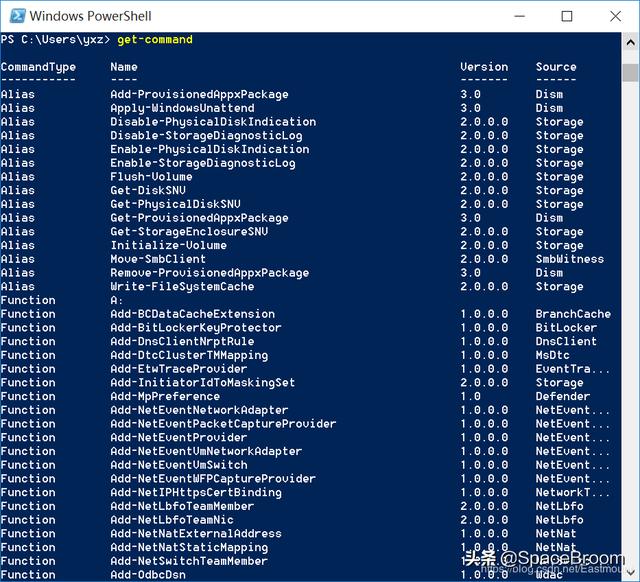Viewport: 640px width, 582px height.
Task: Select Apply-WindowsUnattend entry
Action: click(182, 108)
